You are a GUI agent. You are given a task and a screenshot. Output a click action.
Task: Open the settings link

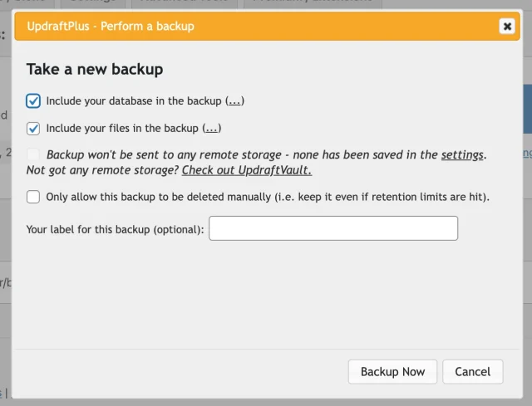coord(462,155)
